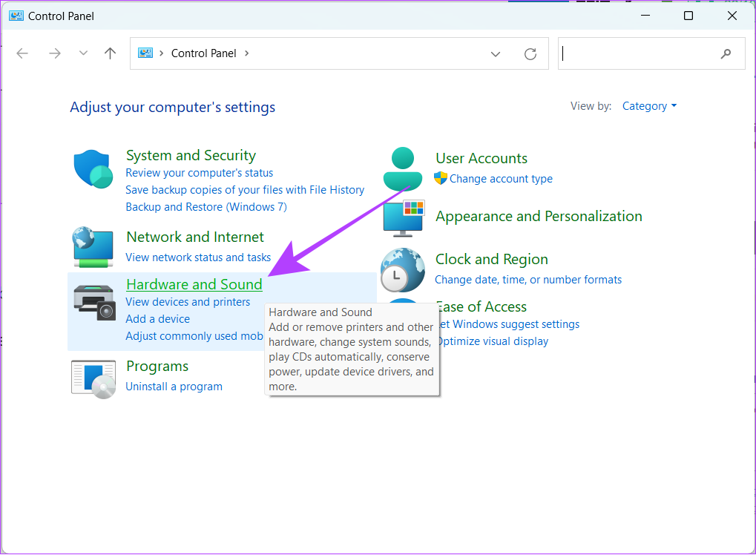This screenshot has height=555, width=756.
Task: Select Control Panel in the breadcrumb bar
Action: click(203, 53)
